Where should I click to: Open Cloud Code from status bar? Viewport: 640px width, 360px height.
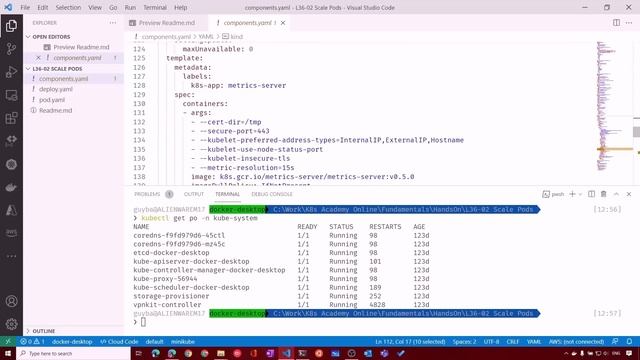pyautogui.click(x=119, y=342)
